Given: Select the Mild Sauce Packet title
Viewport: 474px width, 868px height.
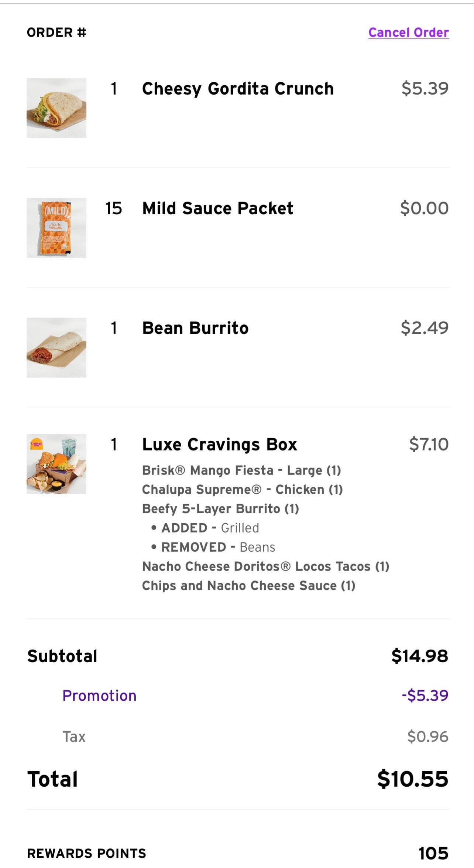Looking at the screenshot, I should [217, 208].
